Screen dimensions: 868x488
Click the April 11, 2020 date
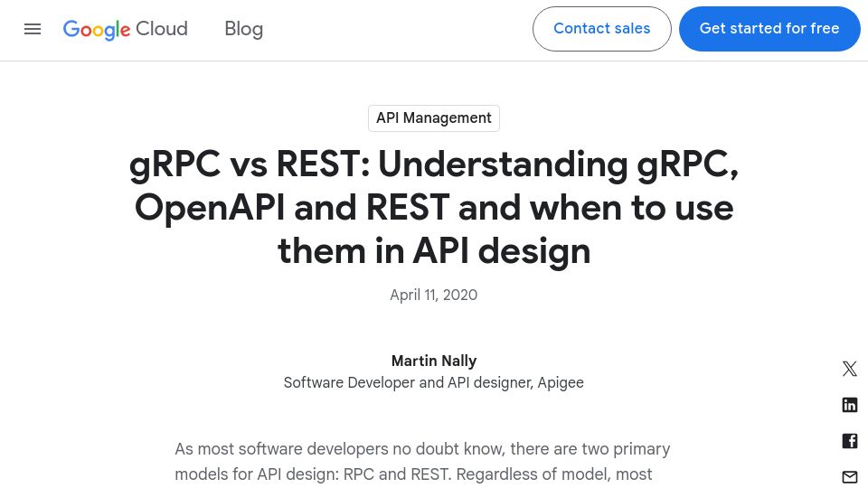click(433, 295)
